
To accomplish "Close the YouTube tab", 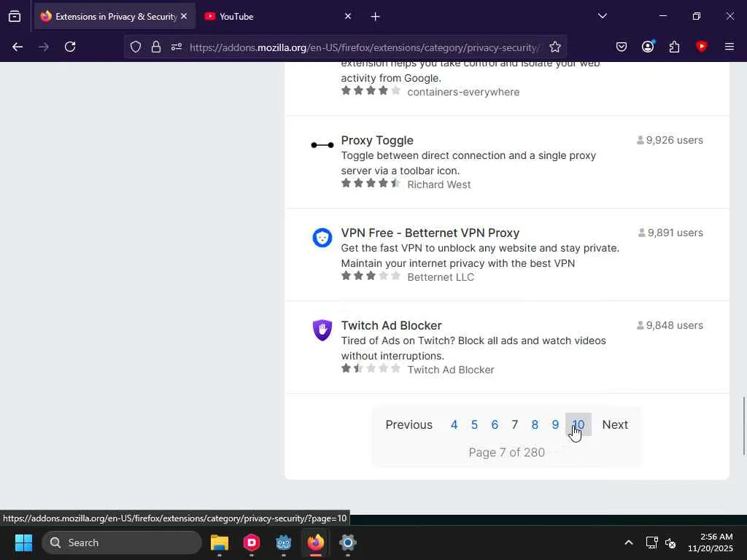I will click(348, 16).
